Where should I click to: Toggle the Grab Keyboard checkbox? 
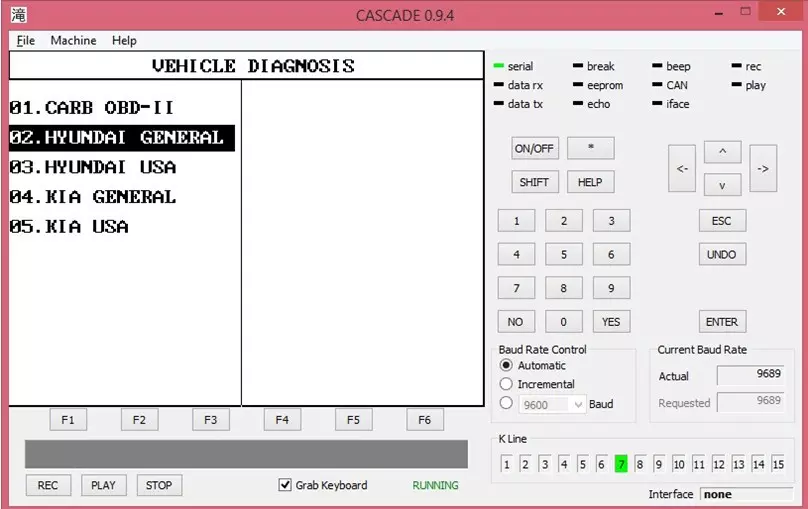point(285,485)
